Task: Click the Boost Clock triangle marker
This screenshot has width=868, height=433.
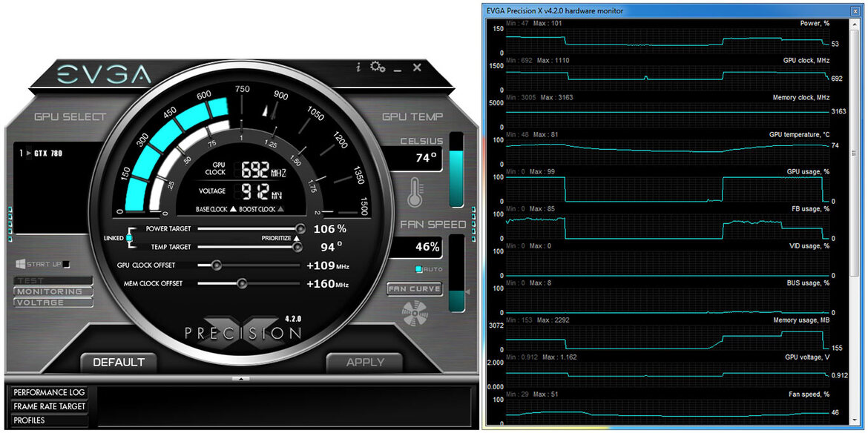Action: pos(280,210)
